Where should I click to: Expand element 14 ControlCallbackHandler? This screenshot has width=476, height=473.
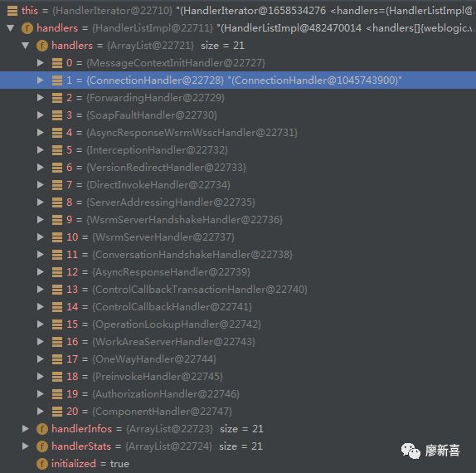(x=40, y=306)
